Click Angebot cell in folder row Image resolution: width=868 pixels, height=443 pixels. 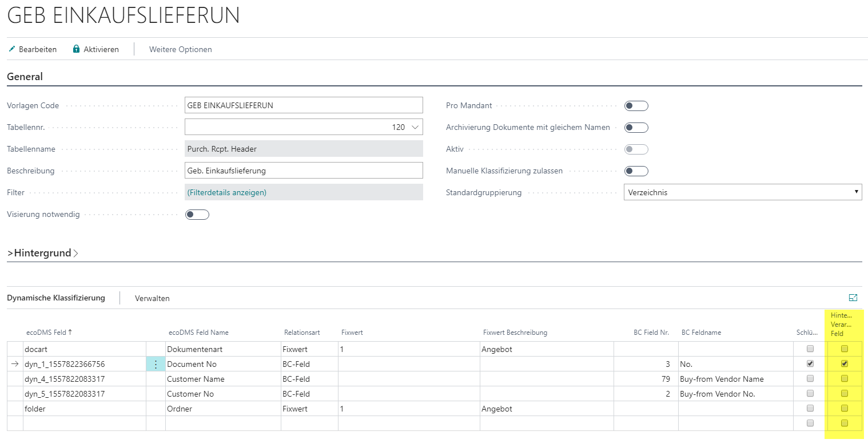coord(547,409)
